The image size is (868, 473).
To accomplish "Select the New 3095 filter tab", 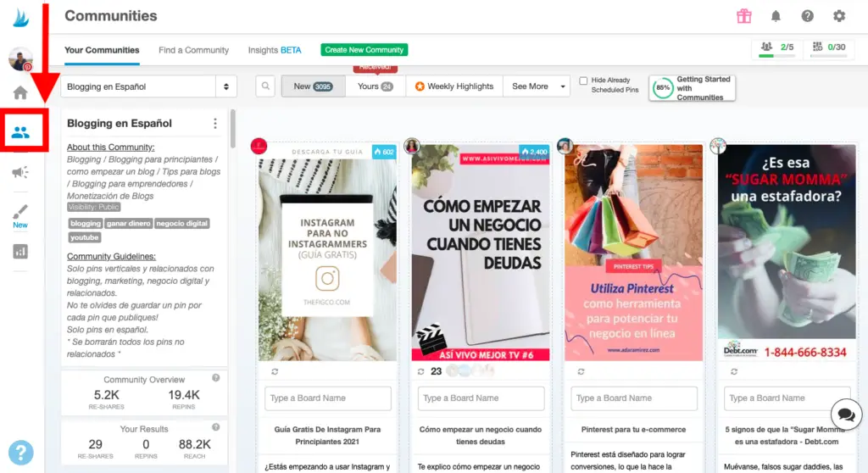I will pos(314,86).
